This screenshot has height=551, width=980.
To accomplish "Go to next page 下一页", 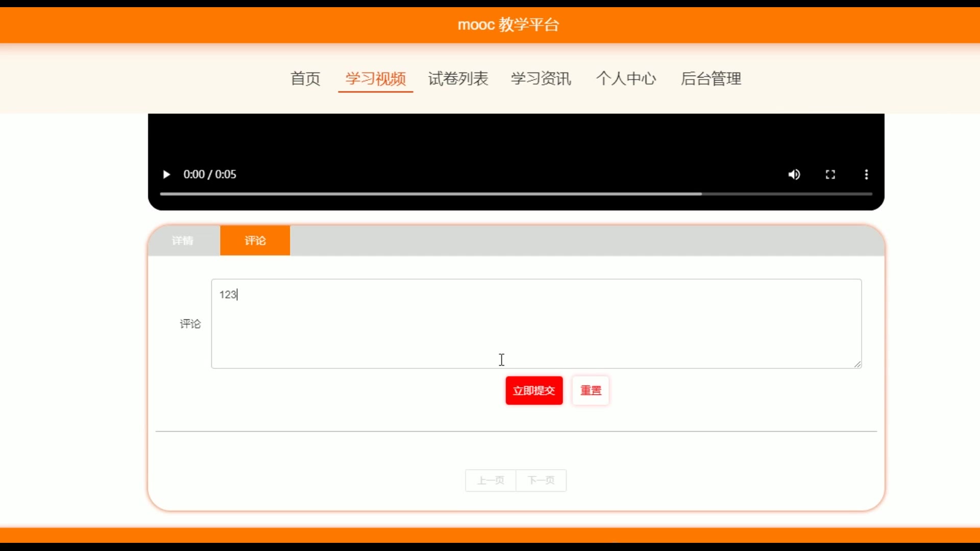I will click(x=541, y=480).
